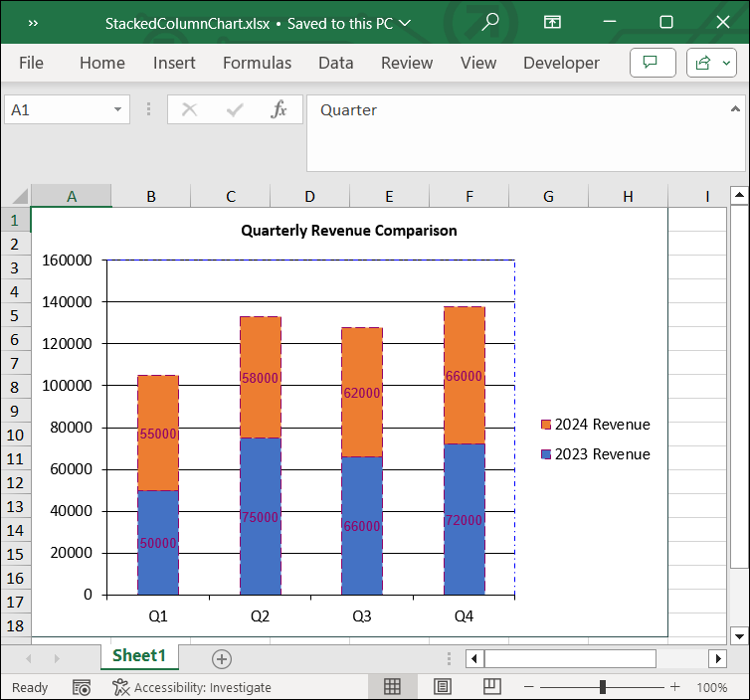Switch to the Insert tab

pyautogui.click(x=174, y=63)
